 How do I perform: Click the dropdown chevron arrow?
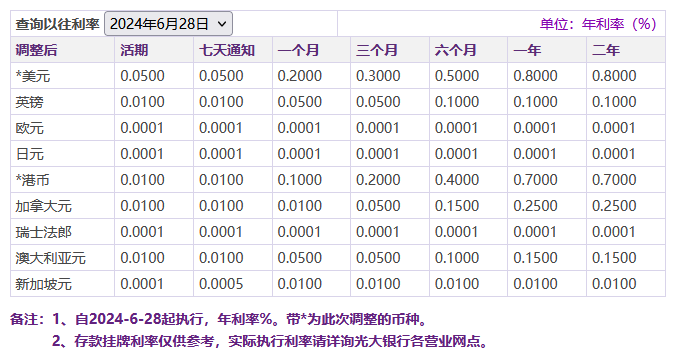pyautogui.click(x=222, y=24)
